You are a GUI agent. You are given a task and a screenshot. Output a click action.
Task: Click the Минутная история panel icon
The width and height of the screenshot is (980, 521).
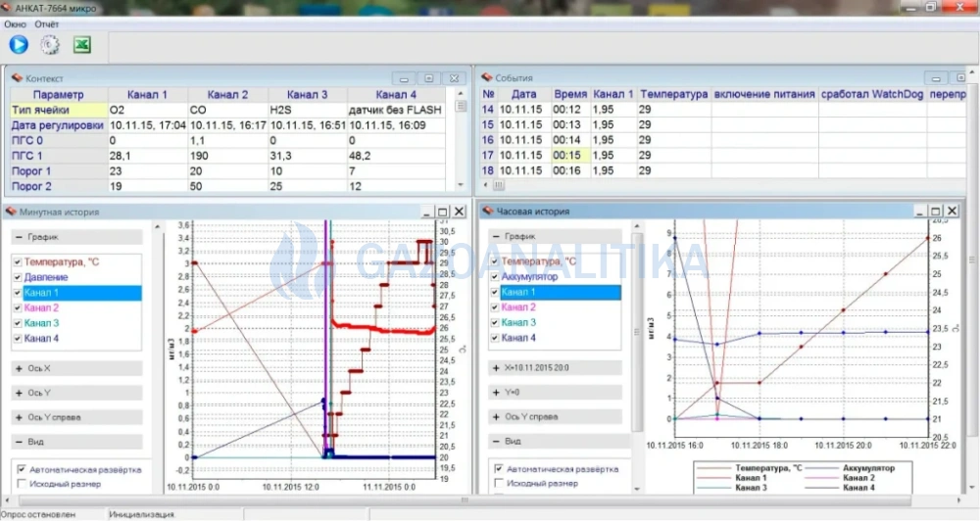[11, 212]
